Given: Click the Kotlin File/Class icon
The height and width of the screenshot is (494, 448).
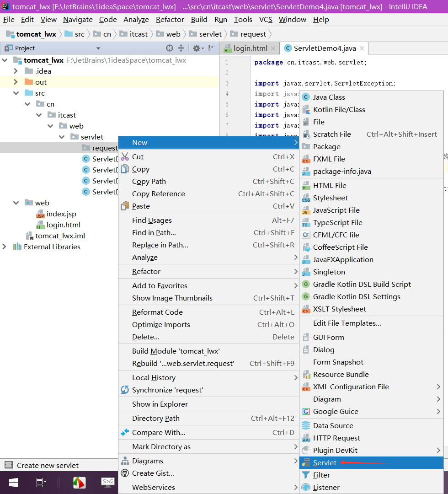Looking at the screenshot, I should pyautogui.click(x=306, y=110).
